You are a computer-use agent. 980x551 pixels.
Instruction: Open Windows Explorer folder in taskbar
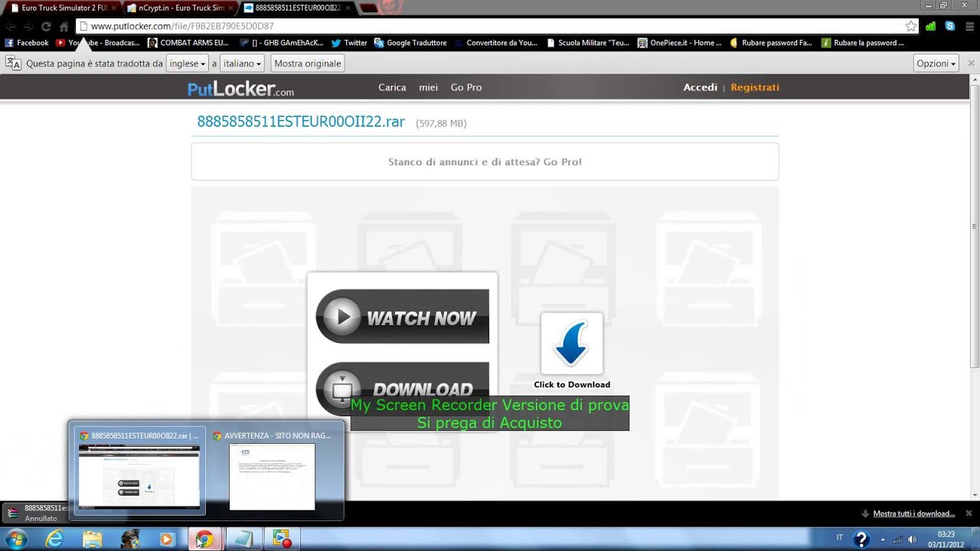tap(92, 539)
